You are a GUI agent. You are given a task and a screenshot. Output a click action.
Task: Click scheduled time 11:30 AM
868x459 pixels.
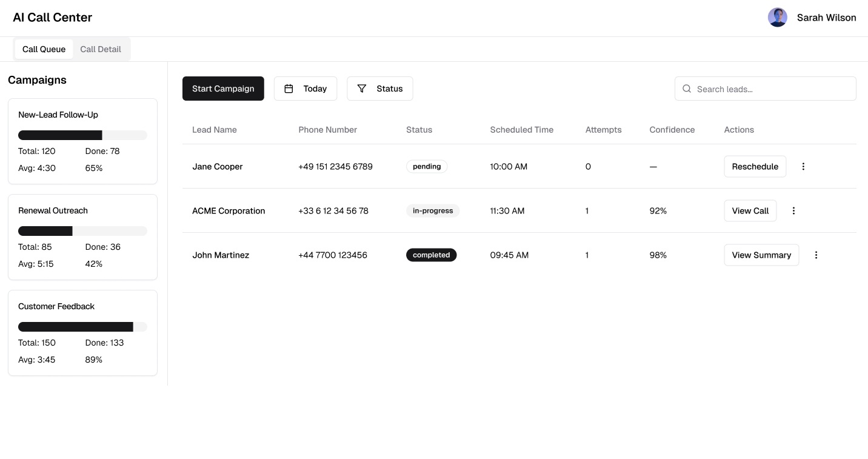click(507, 210)
